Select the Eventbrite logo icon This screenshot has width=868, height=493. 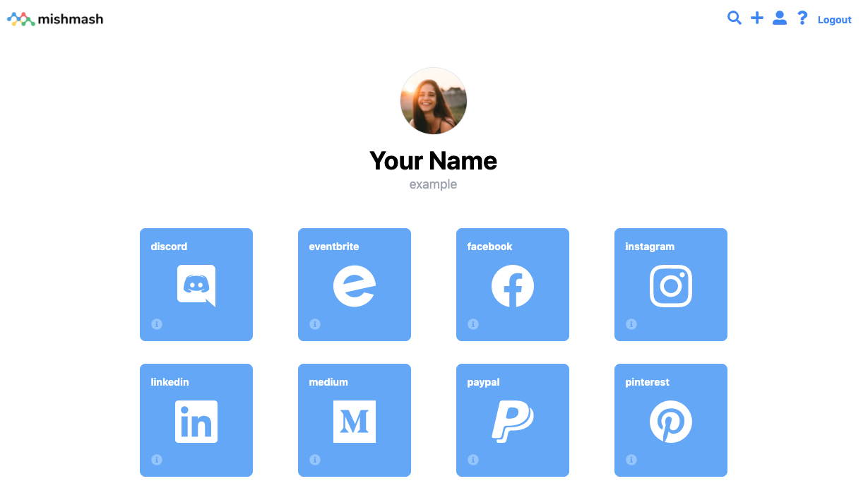tap(355, 286)
